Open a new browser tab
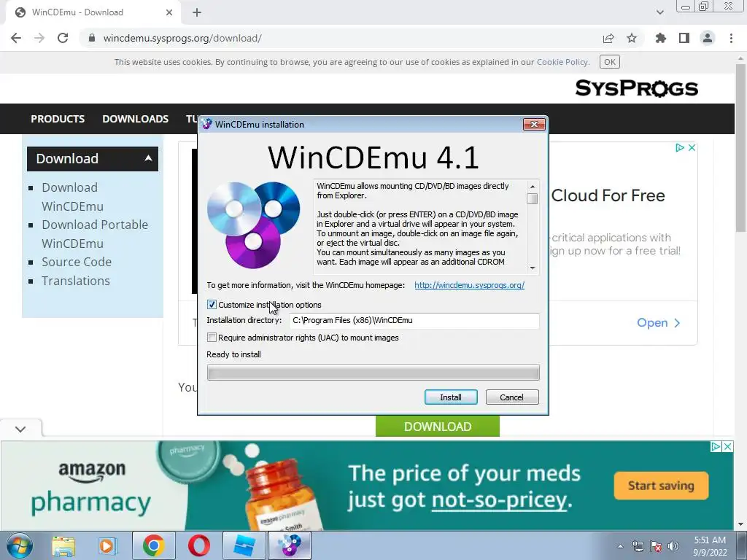 click(197, 12)
